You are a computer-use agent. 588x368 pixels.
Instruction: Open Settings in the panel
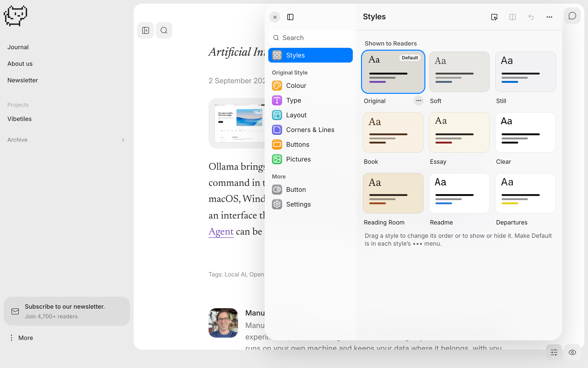(x=311, y=204)
